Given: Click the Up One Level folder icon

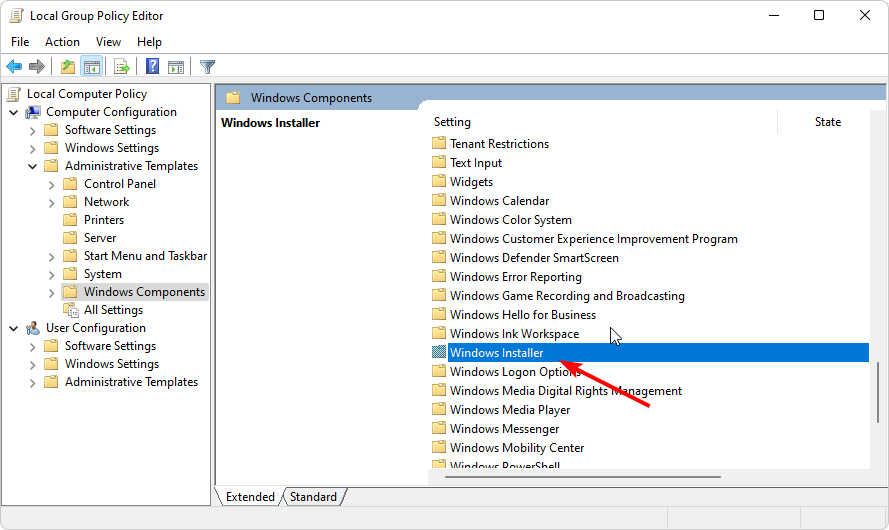Looking at the screenshot, I should (x=68, y=67).
